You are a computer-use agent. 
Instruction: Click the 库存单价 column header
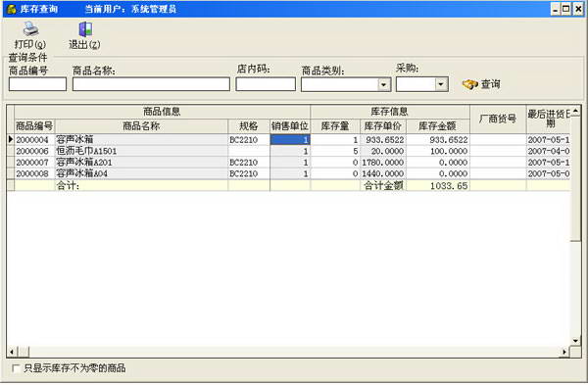[x=383, y=126]
